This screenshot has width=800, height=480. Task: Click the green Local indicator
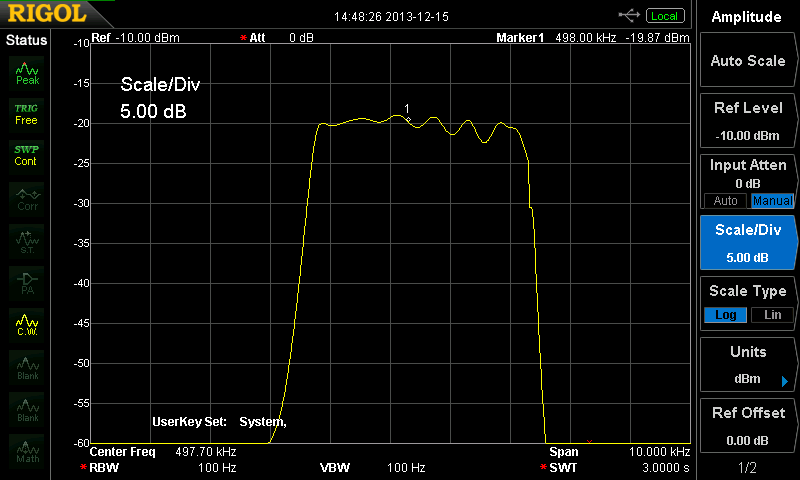coord(664,15)
